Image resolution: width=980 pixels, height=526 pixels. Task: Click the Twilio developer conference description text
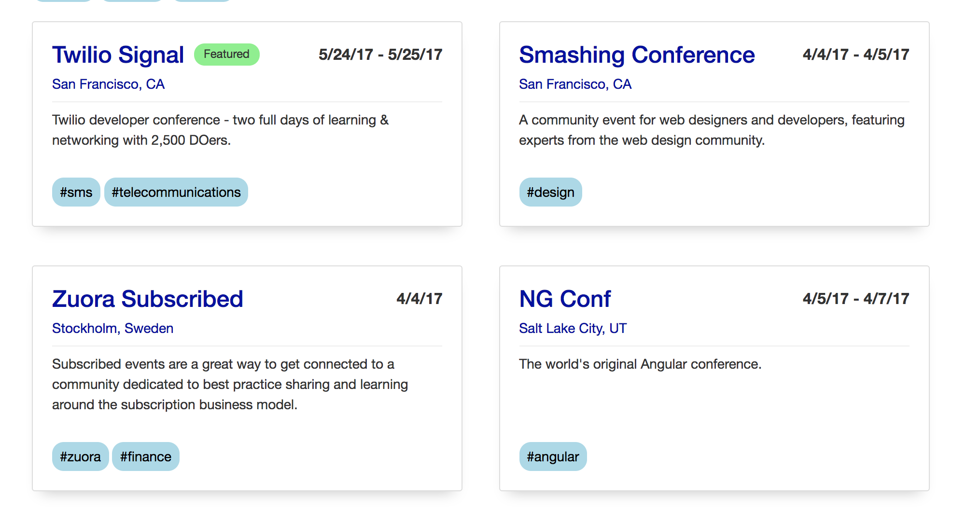click(220, 130)
